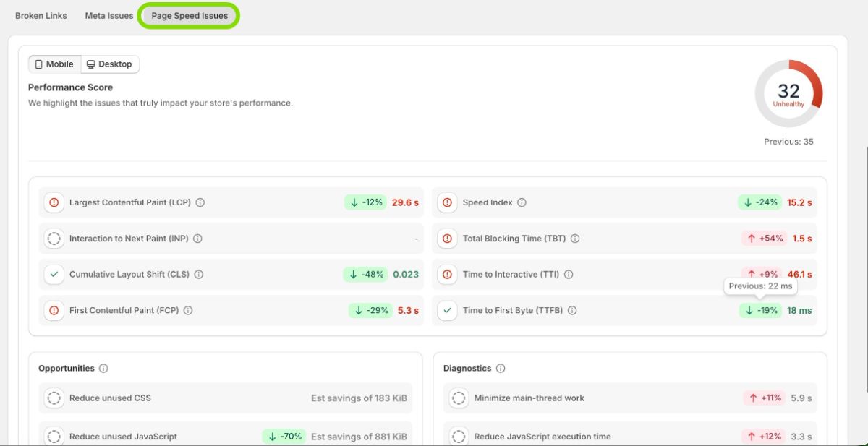868x446 pixels.
Task: Open the Broken Links tab
Action: [41, 16]
